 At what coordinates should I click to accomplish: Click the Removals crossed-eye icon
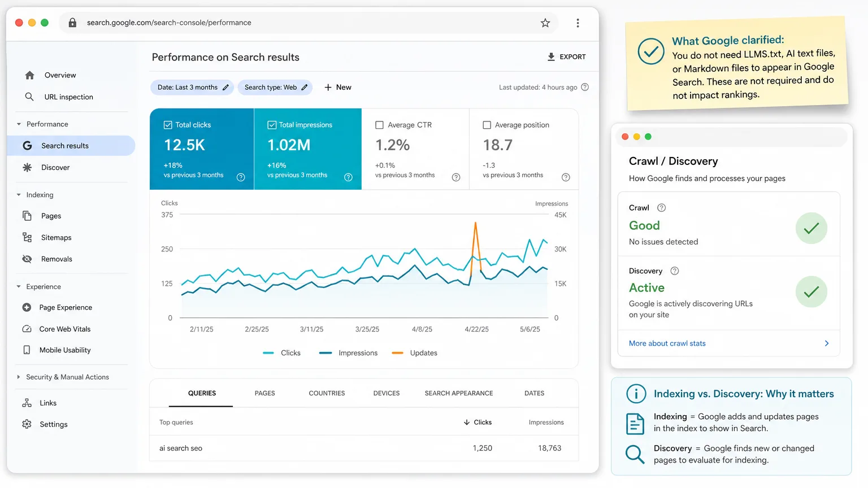point(27,259)
